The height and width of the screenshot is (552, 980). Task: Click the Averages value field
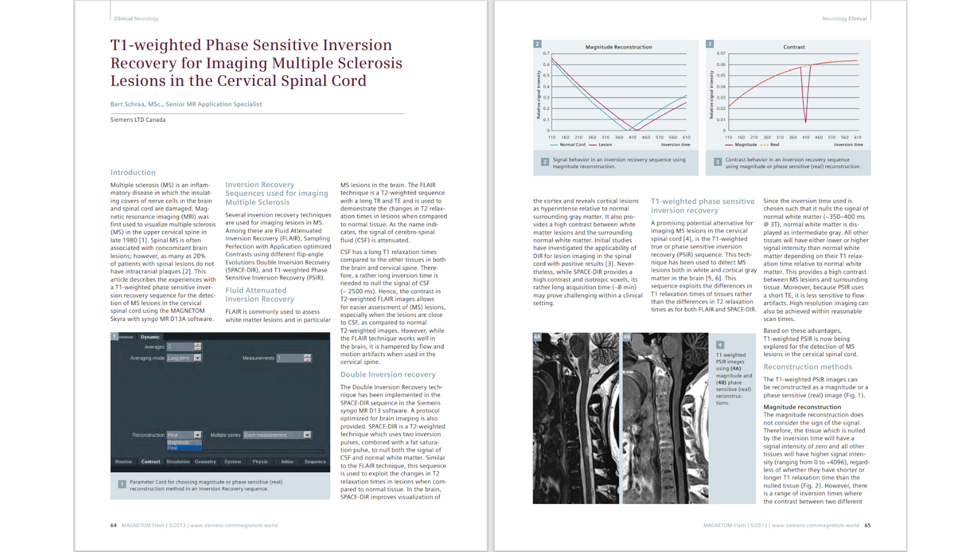180,347
